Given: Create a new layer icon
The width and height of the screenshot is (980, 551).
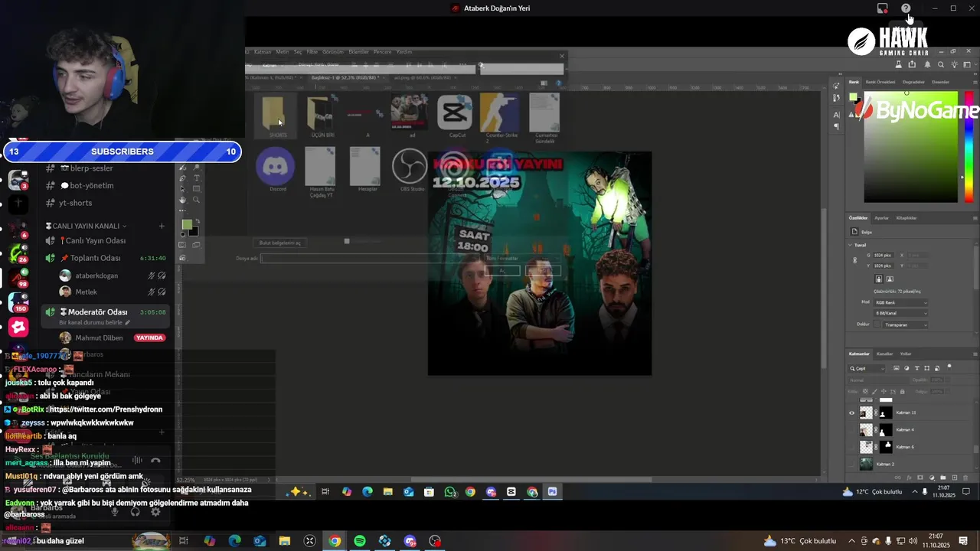Looking at the screenshot, I should (954, 478).
